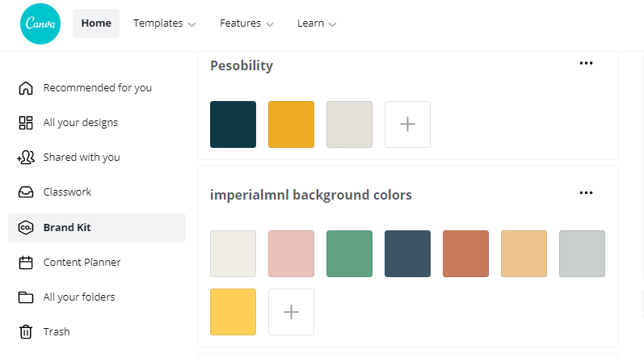Open the Classwork label
This screenshot has height=358, width=644.
pos(67,192)
